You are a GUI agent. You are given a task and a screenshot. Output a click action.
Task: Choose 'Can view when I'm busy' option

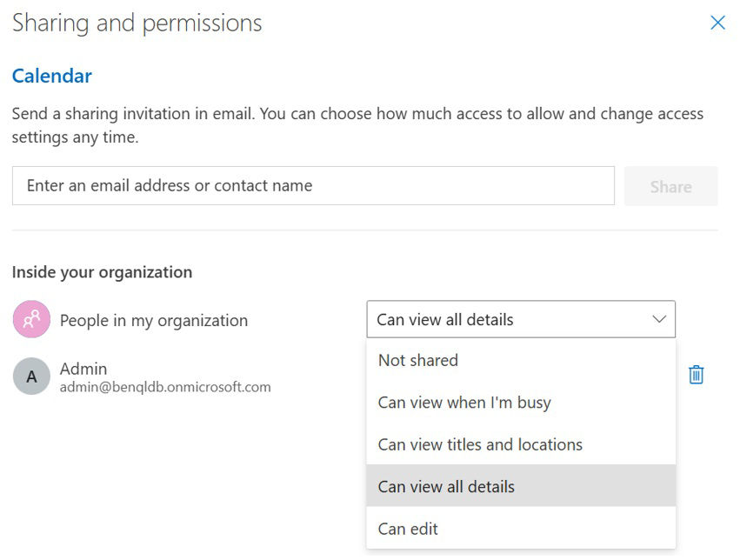(464, 403)
